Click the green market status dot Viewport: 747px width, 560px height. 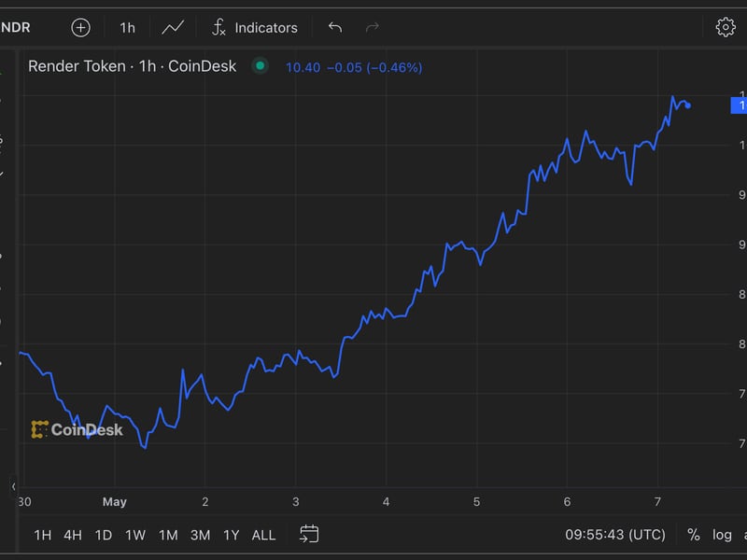tap(261, 66)
